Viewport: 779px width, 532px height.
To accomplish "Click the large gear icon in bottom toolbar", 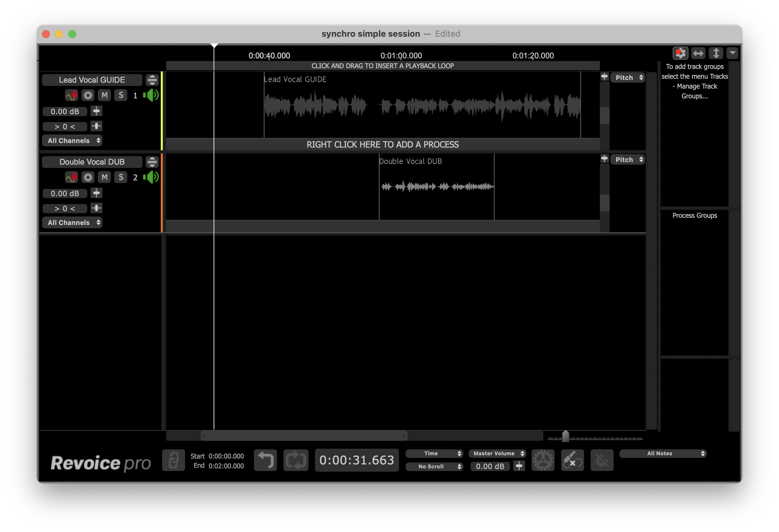I will pos(543,460).
